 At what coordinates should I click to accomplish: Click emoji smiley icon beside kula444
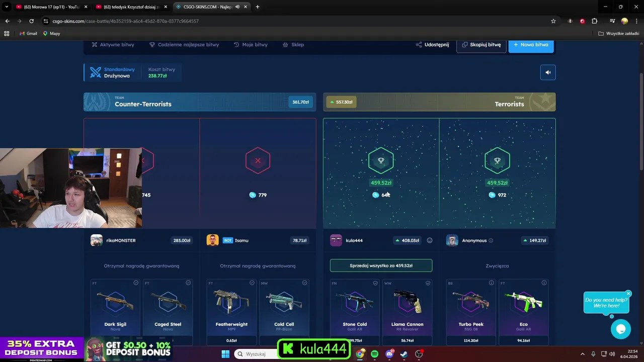(x=430, y=240)
